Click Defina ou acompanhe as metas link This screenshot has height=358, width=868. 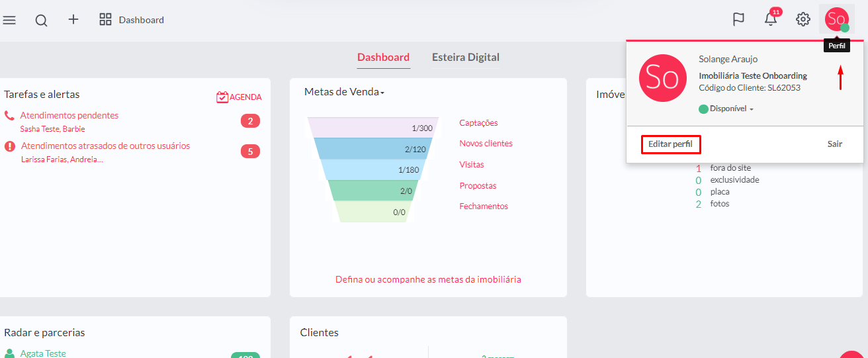(428, 279)
